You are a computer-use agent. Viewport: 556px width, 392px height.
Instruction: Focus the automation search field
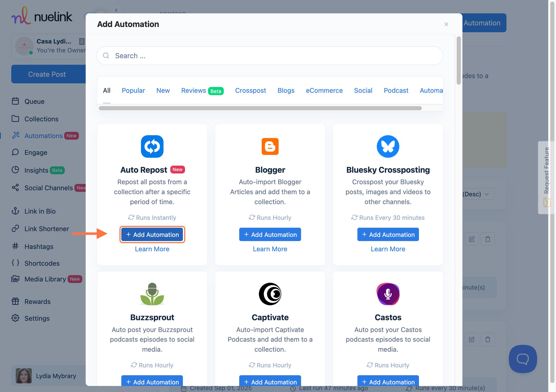(x=270, y=56)
